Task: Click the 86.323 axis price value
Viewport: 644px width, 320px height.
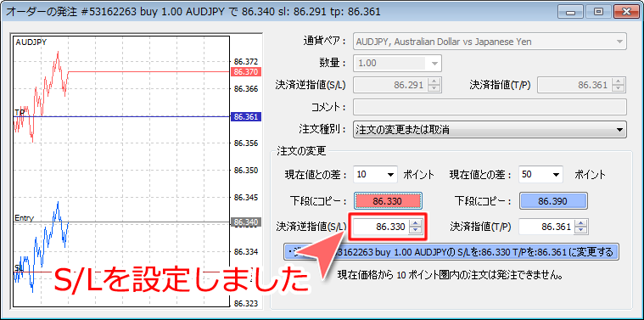Action: tap(245, 304)
